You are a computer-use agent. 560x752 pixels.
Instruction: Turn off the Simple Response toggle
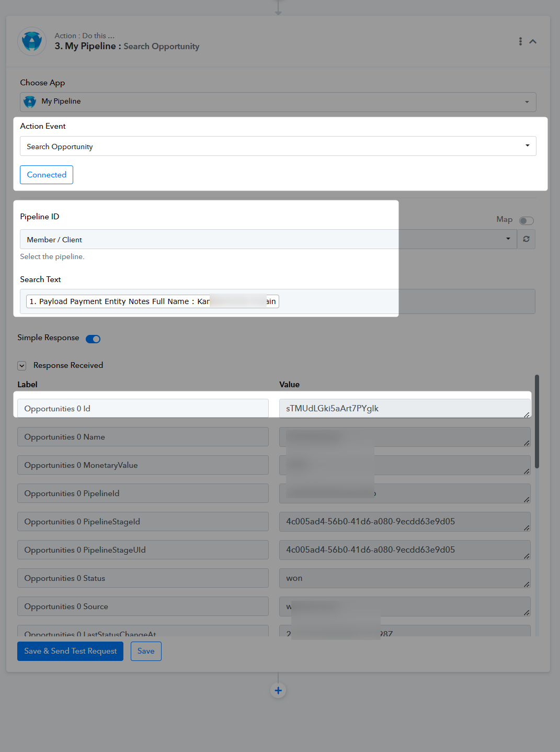[x=93, y=339]
